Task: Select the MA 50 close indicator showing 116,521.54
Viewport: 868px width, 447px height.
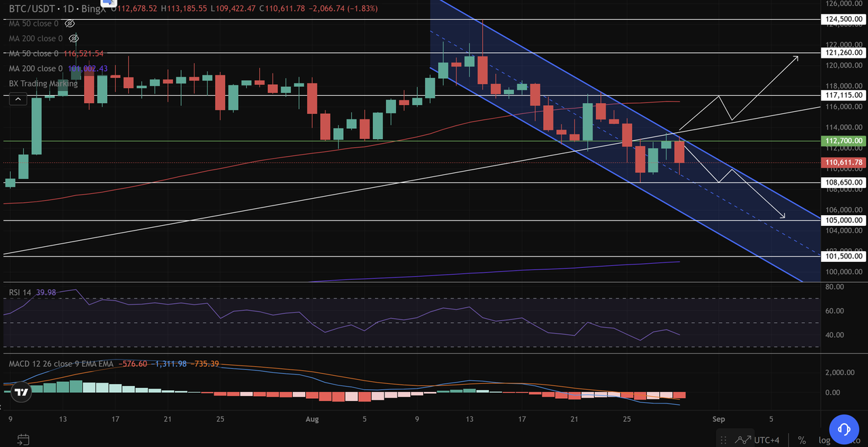Action: 56,53
